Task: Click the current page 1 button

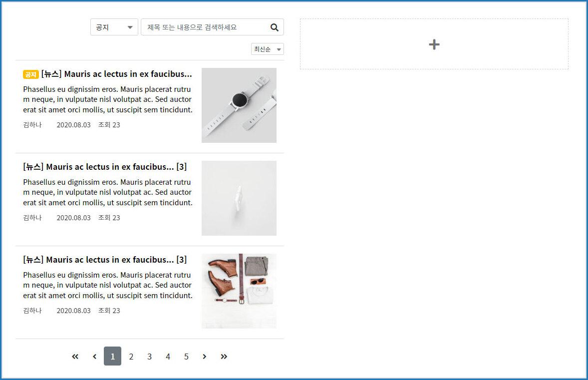Action: pyautogui.click(x=112, y=357)
